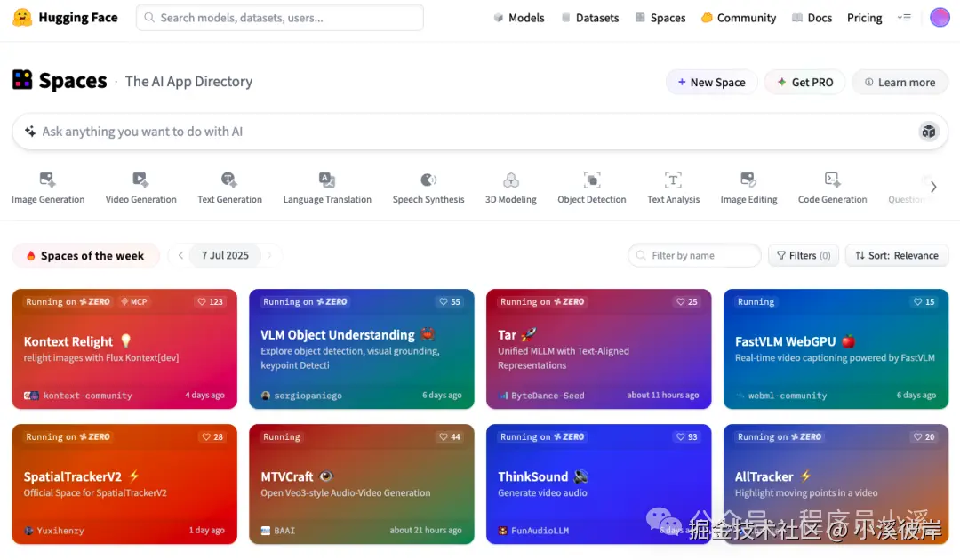The height and width of the screenshot is (560, 960).
Task: Select the Speech Synthesis category icon
Action: (x=428, y=180)
